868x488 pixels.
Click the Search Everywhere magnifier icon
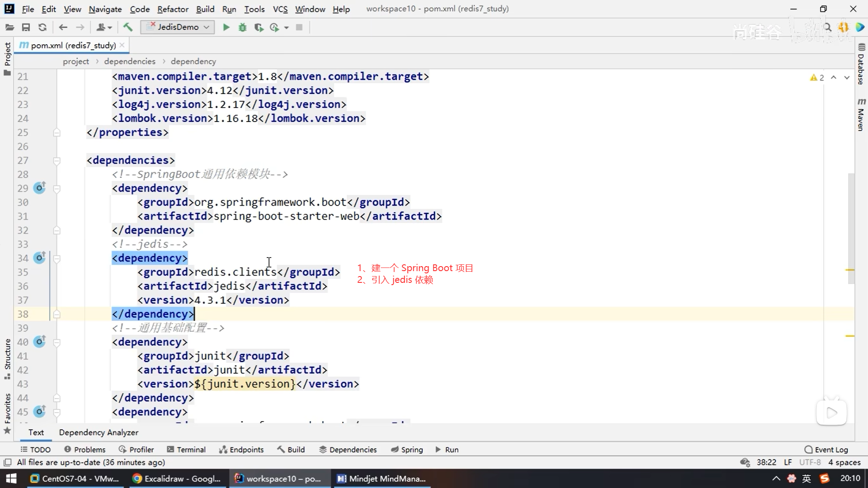(828, 28)
